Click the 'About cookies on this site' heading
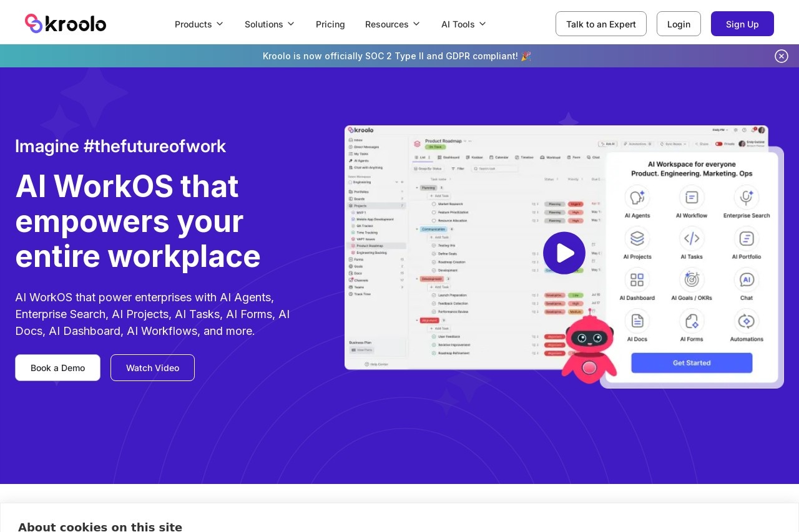The width and height of the screenshot is (799, 532). [100, 527]
